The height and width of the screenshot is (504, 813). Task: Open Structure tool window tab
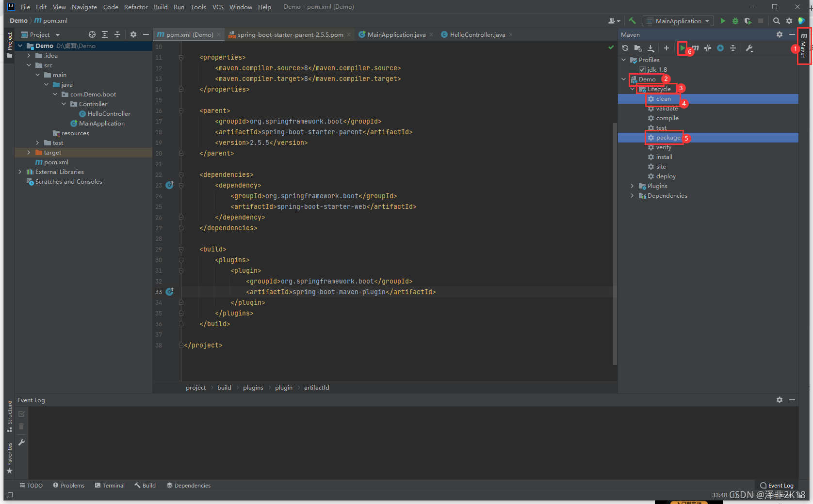[9, 417]
